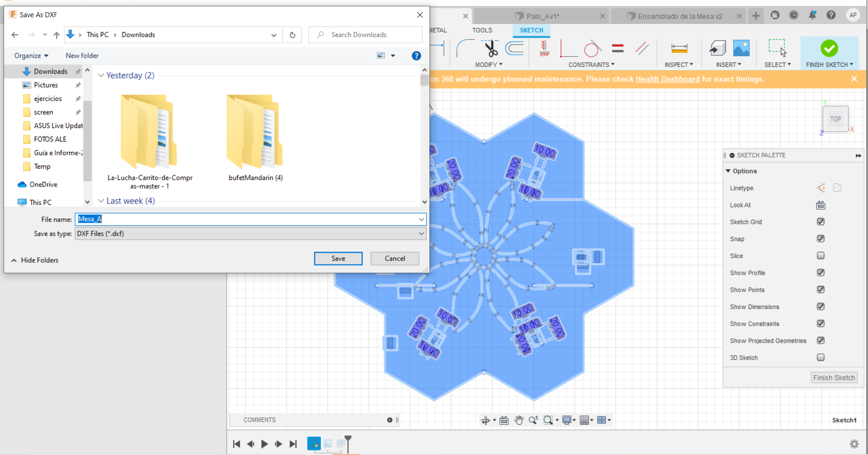
Task: Click the window Select tool icon
Action: point(777,47)
